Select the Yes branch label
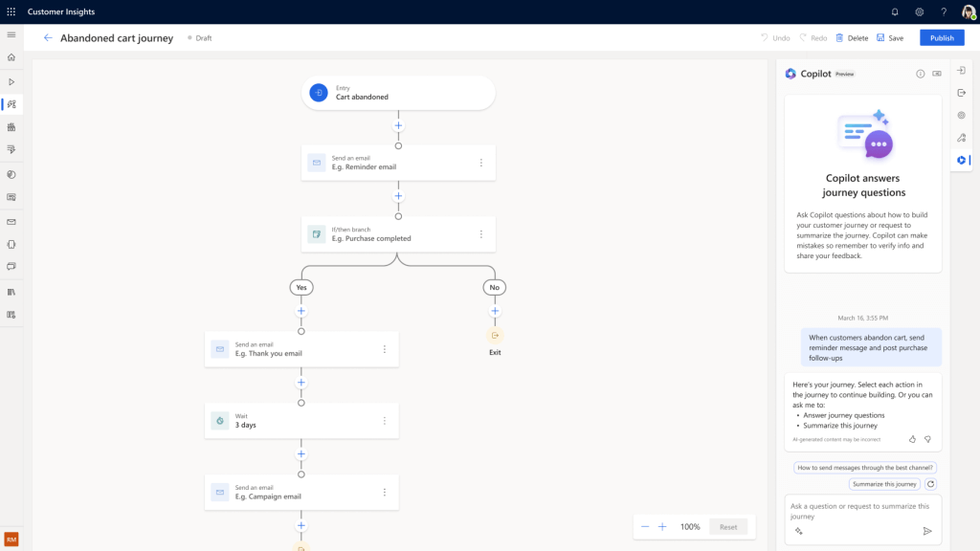This screenshot has width=980, height=551. [x=301, y=287]
